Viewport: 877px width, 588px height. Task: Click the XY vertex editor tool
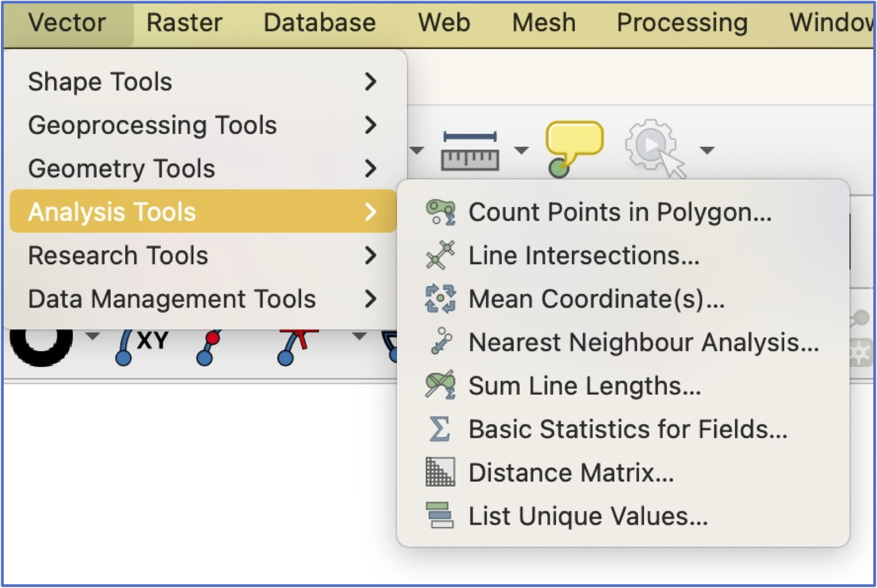pos(141,345)
